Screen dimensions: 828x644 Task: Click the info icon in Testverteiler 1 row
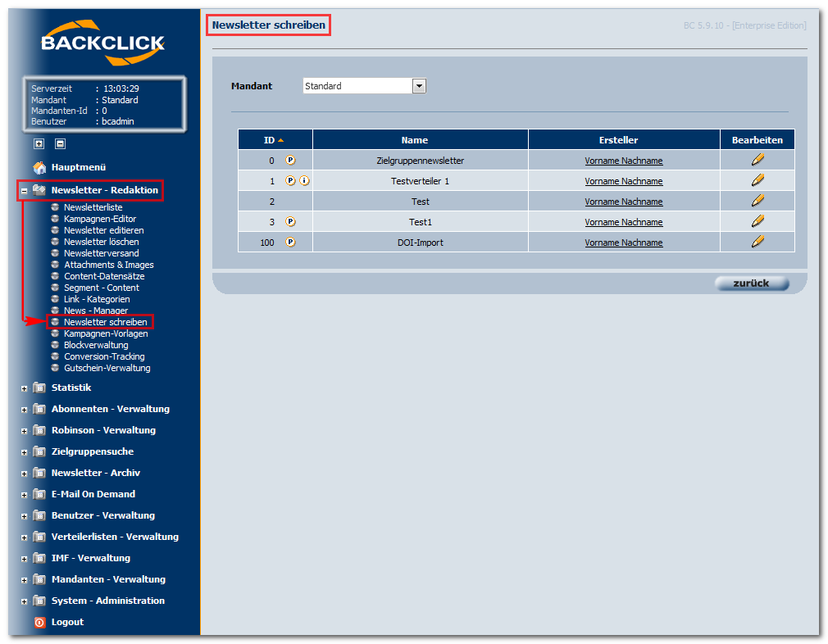click(x=305, y=180)
